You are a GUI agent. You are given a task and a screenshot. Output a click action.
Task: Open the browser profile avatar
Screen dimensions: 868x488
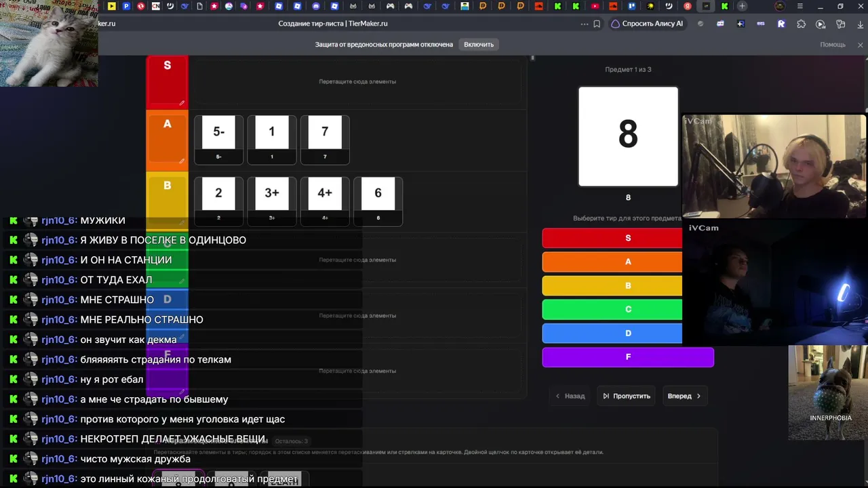[780, 6]
